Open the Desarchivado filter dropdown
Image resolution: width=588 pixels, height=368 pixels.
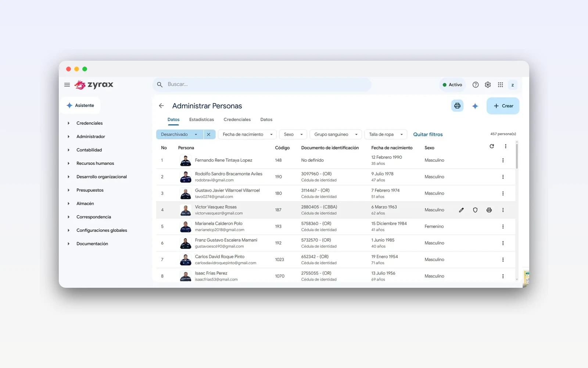pos(180,134)
